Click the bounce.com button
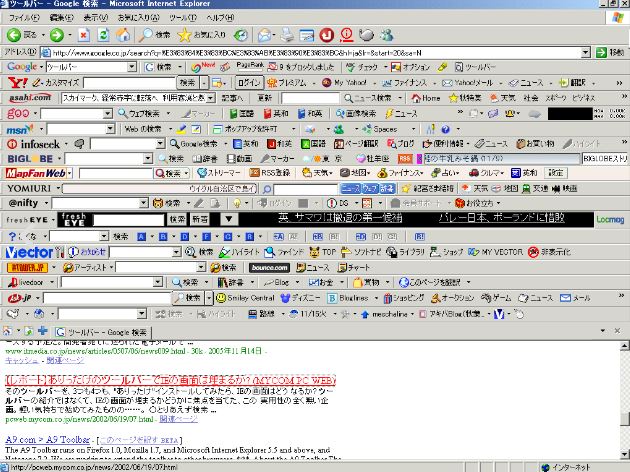Screen dimensions: 630x472 click(269, 268)
